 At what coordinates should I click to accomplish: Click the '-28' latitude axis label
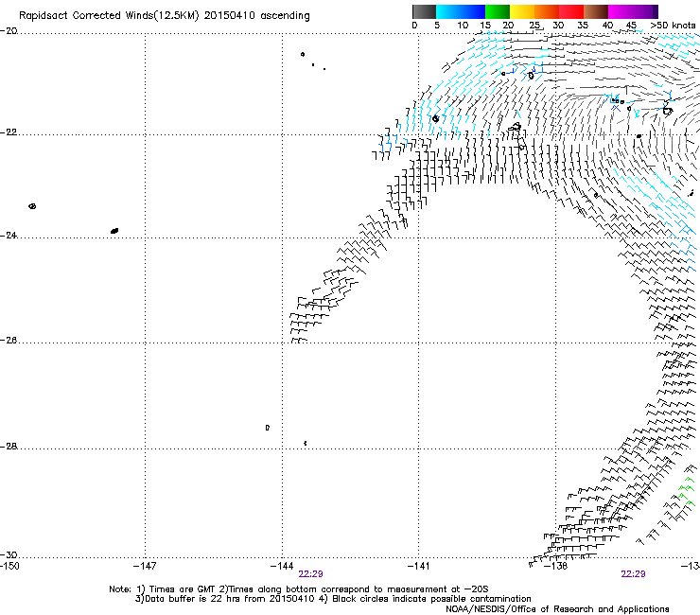(x=9, y=447)
